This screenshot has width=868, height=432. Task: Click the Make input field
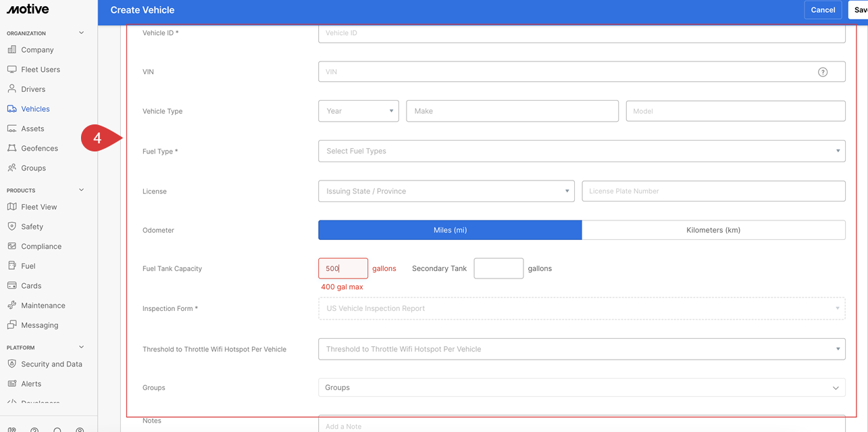tap(512, 111)
